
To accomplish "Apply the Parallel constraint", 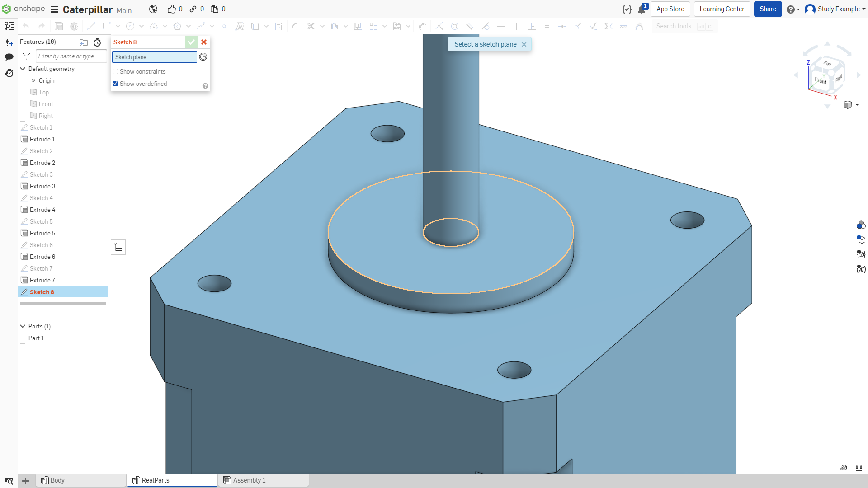I will coord(470,26).
